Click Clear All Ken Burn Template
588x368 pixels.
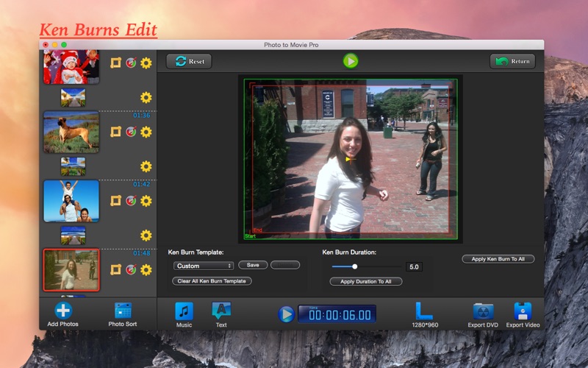pos(212,281)
